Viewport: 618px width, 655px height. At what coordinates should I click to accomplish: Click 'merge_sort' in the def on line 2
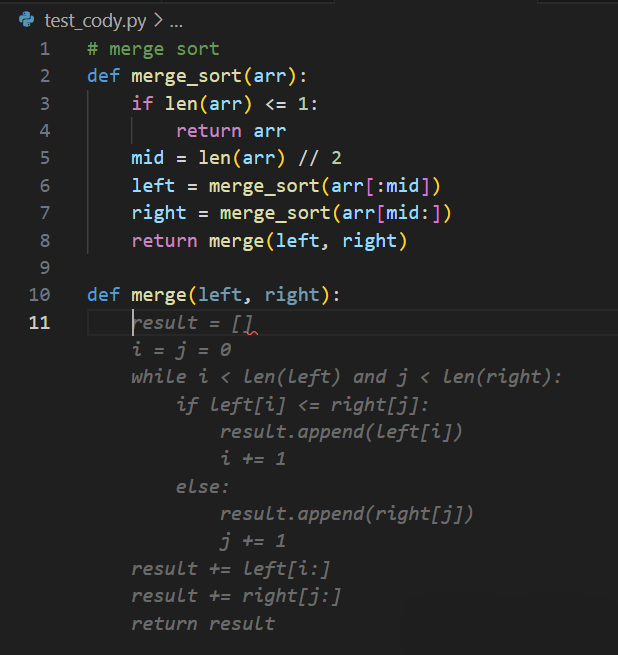click(x=186, y=76)
